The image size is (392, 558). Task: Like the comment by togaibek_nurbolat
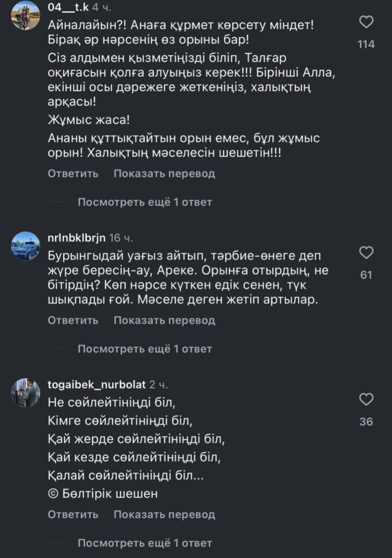pos(367,399)
